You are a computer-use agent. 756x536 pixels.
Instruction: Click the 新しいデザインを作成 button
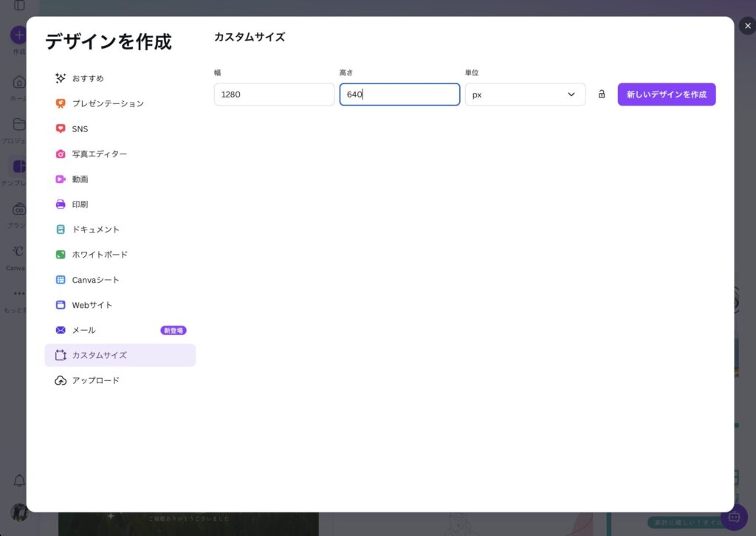pos(666,95)
